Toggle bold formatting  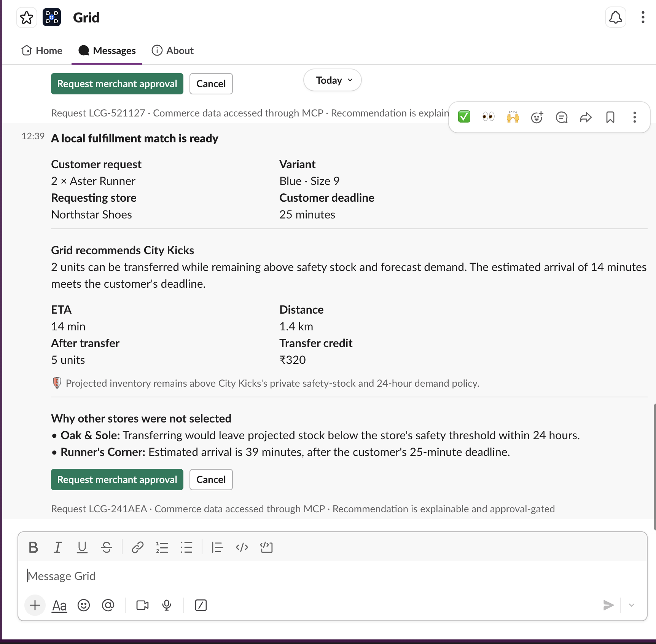point(33,547)
